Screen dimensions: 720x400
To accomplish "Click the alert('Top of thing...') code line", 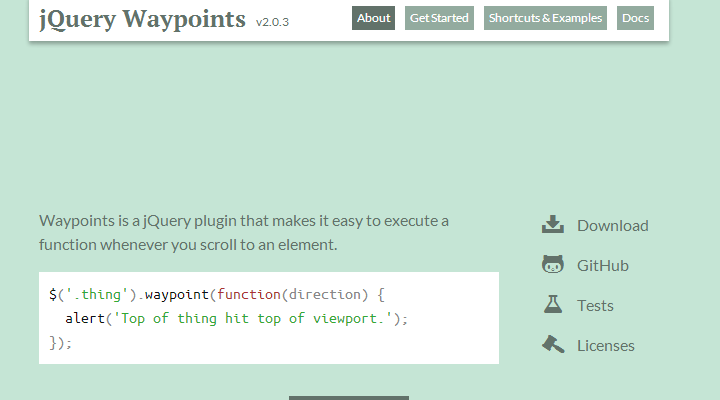I will point(236,318).
